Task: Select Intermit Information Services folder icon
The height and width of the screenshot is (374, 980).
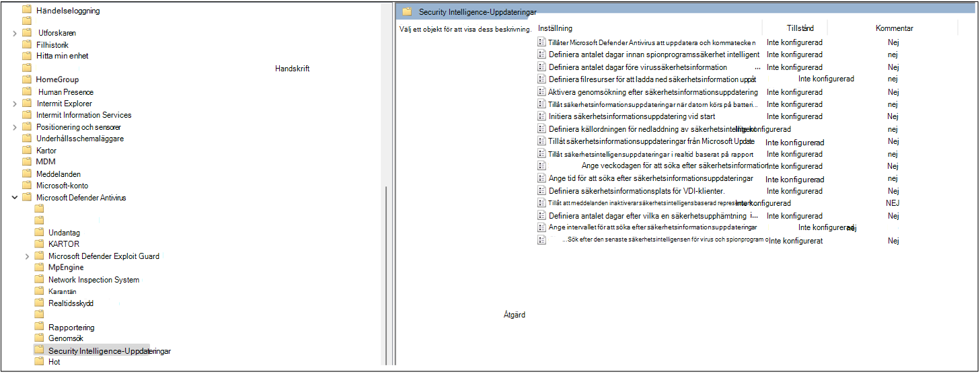Action: tap(27, 115)
